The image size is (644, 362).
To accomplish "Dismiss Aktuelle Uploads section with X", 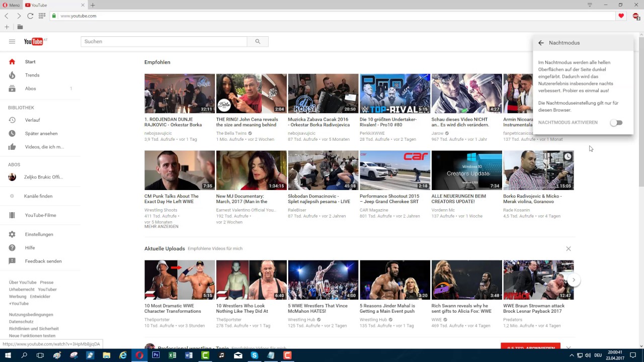I will (569, 249).
